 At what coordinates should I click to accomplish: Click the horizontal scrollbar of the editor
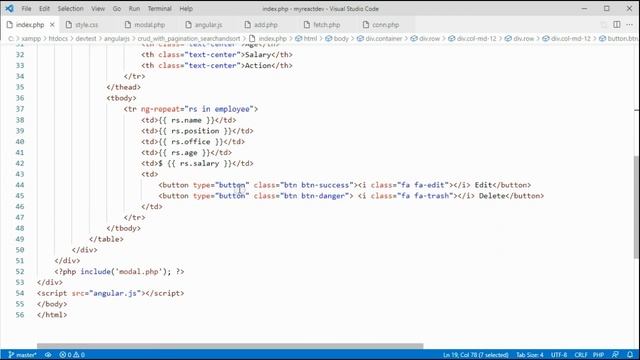[230, 346]
